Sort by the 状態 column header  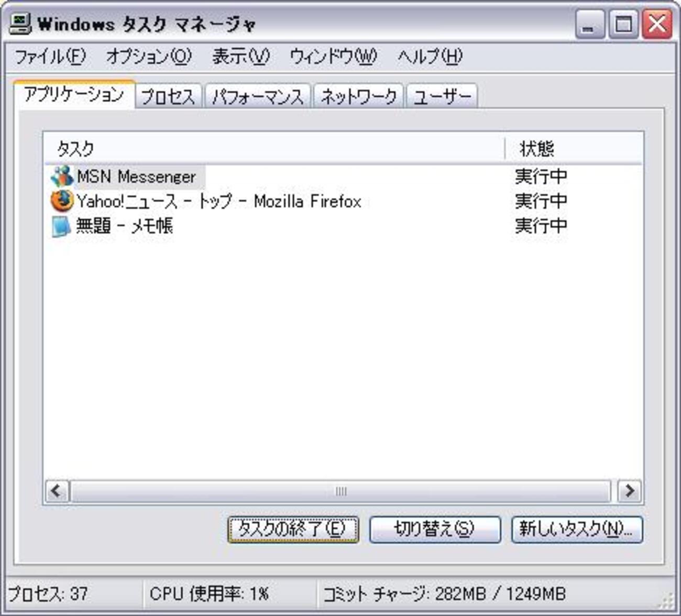coord(574,148)
